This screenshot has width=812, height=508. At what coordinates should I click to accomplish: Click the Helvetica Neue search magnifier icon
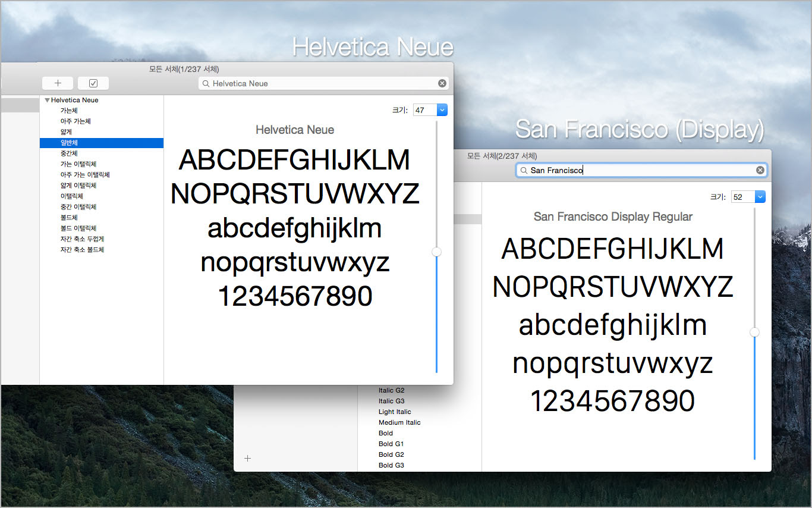point(206,84)
